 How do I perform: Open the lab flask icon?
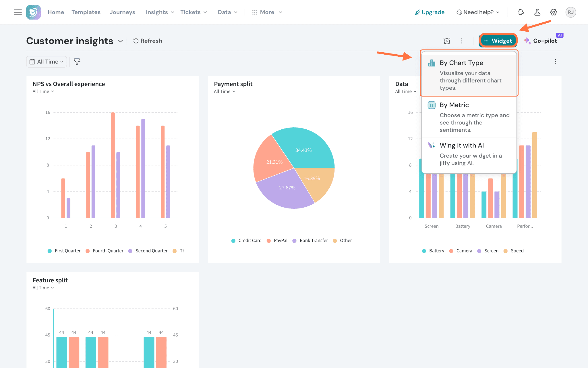click(537, 12)
